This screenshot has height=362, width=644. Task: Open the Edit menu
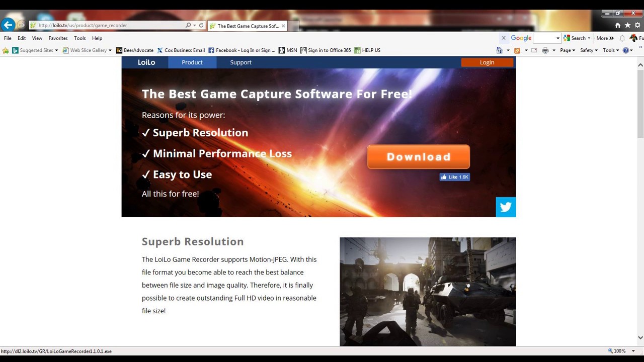(22, 38)
